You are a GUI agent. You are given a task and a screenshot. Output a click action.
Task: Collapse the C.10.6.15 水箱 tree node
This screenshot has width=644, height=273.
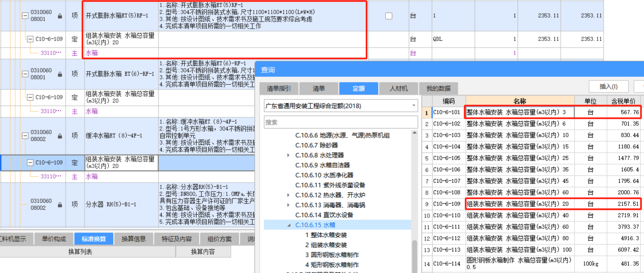tap(289, 225)
